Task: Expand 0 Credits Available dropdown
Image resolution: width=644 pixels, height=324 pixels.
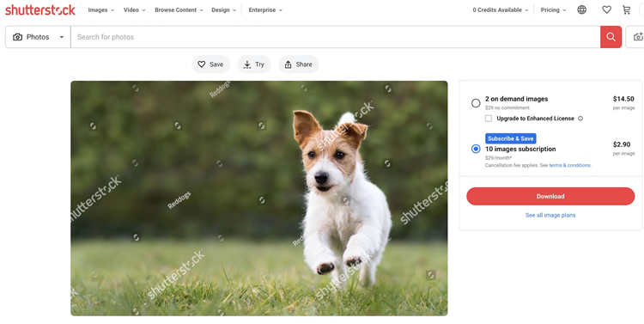Action: pos(501,9)
